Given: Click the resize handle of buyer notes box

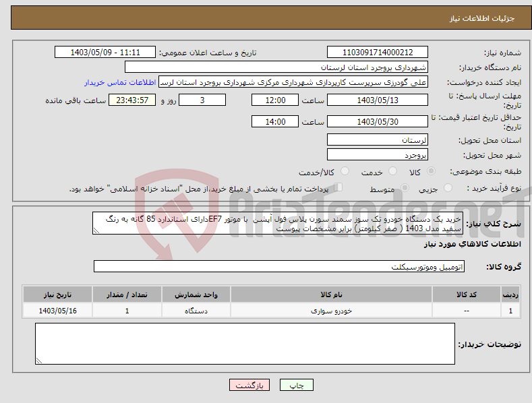Looking at the screenshot, I should point(39,361).
